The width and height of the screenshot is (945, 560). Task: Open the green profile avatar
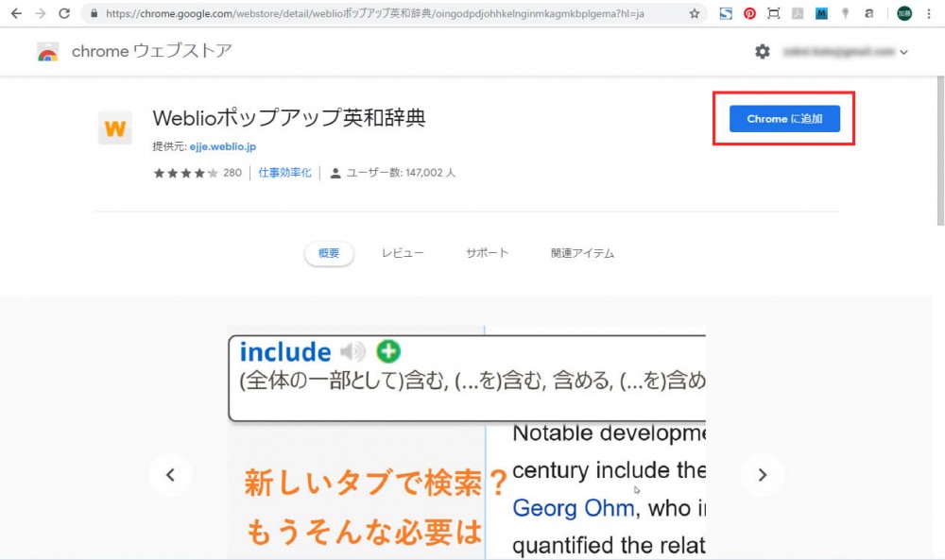point(904,13)
